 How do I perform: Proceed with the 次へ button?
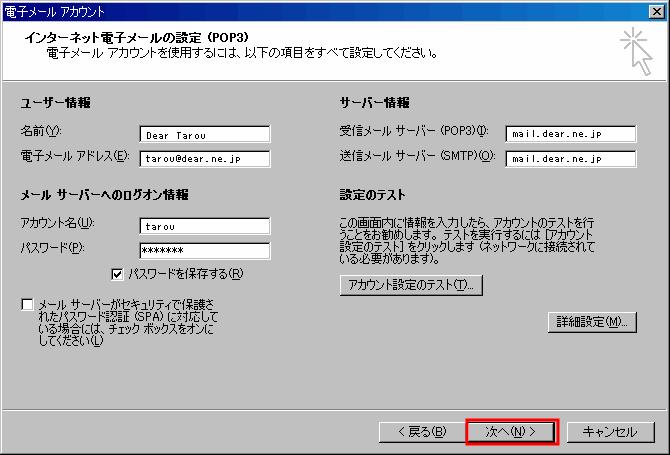pyautogui.click(x=511, y=432)
